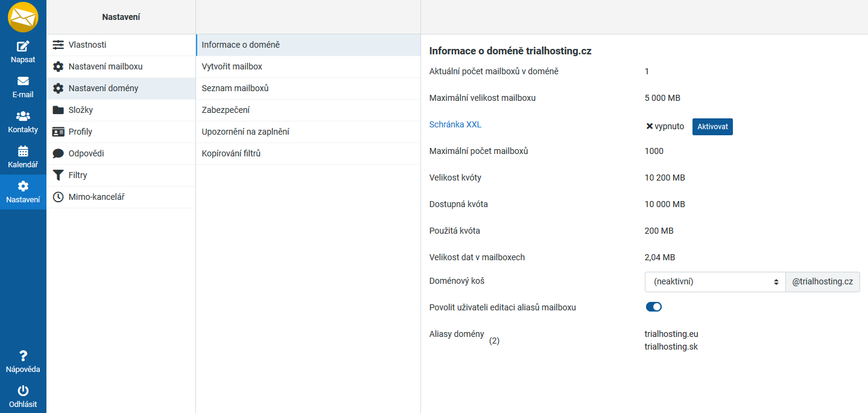The width and height of the screenshot is (868, 413).
Task: Open Seznam mailboxů section
Action: pyautogui.click(x=235, y=88)
